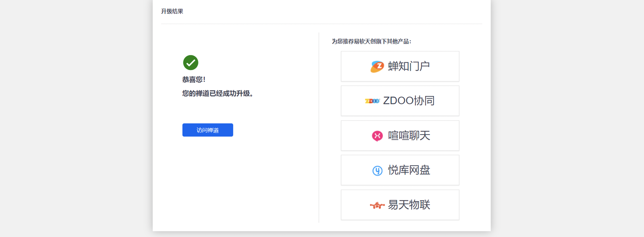
Task: Click the ZDOO colorful logo icon
Action: pyautogui.click(x=372, y=101)
